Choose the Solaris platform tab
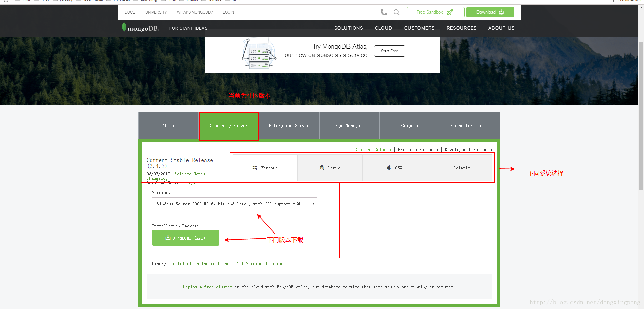 (460, 168)
